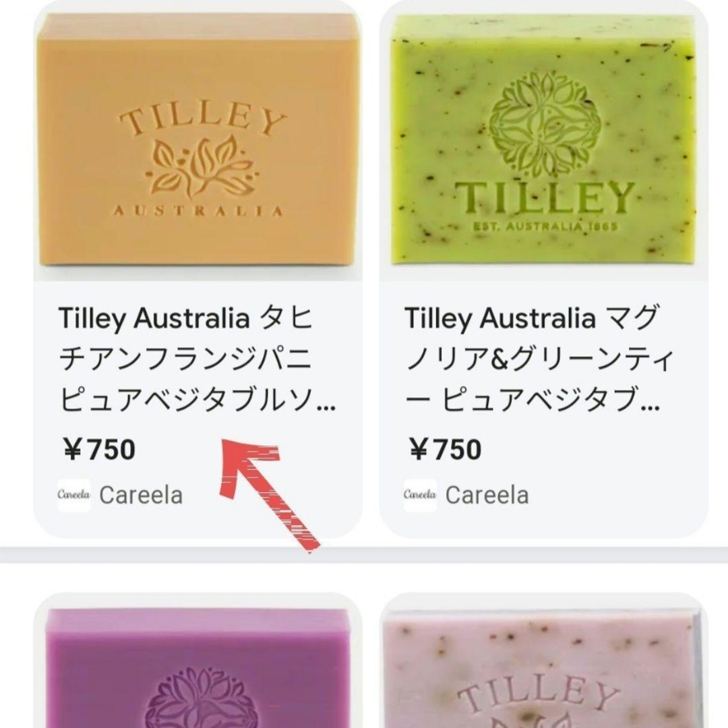This screenshot has height=728, width=728.
Task: Open the orange Tilley Australia soap image
Action: [198, 141]
